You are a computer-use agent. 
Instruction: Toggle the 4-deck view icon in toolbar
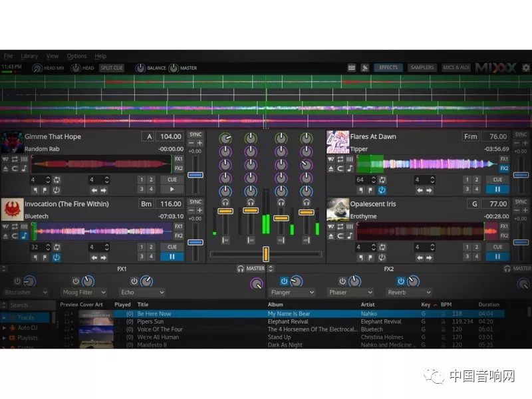pyautogui.click(x=352, y=68)
